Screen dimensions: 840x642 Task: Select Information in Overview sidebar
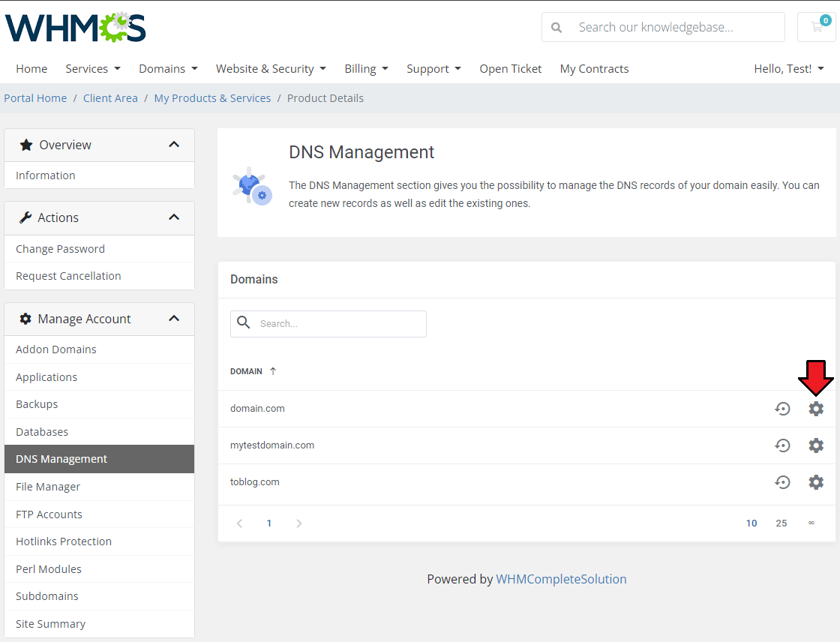tap(99, 175)
